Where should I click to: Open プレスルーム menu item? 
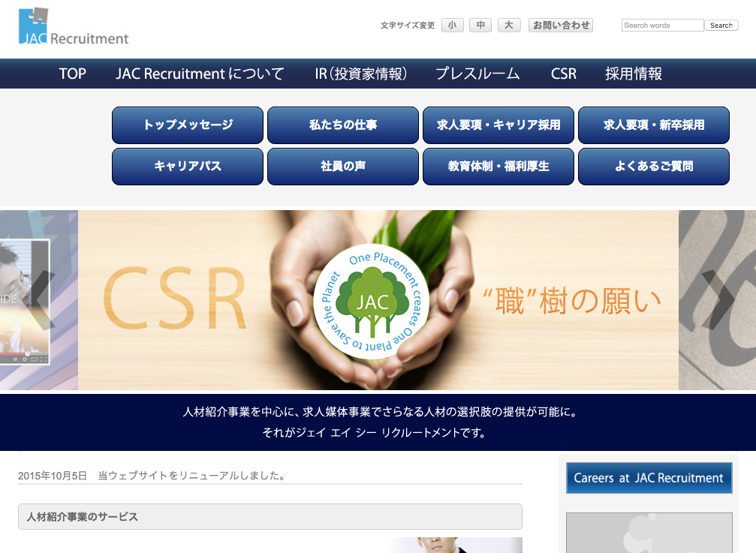pos(477,74)
